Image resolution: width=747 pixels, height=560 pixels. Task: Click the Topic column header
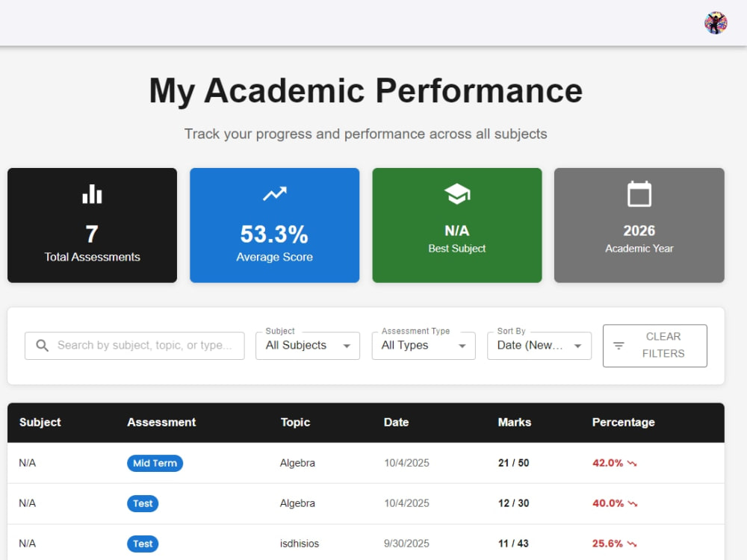295,423
